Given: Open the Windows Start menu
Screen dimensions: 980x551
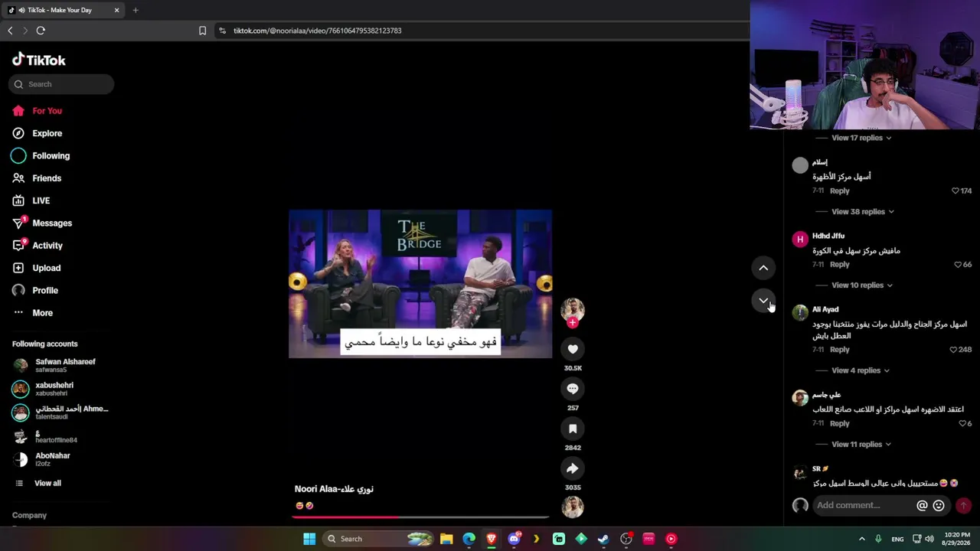Looking at the screenshot, I should [309, 539].
